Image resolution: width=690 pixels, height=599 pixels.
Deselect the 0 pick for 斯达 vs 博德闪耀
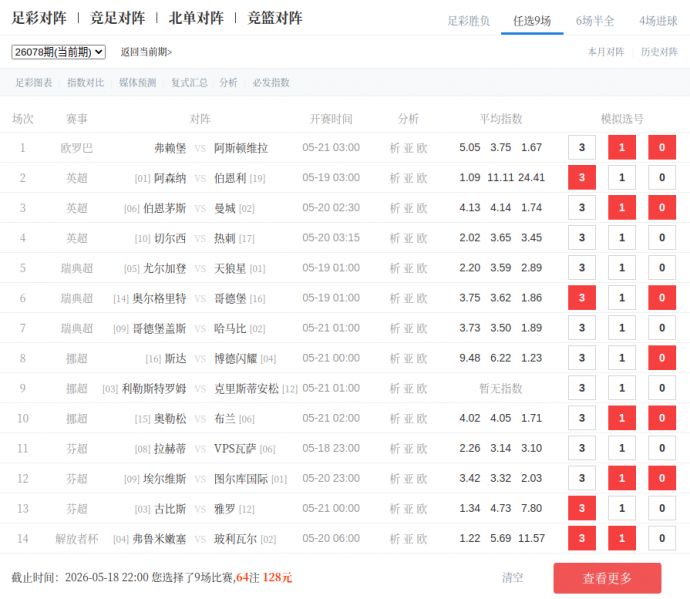point(662,358)
